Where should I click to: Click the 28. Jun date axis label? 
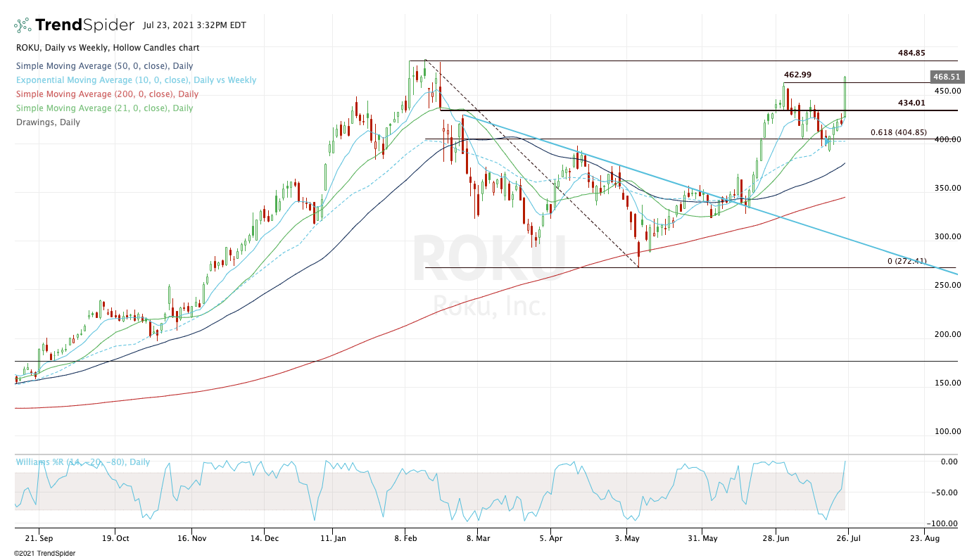pos(776,537)
